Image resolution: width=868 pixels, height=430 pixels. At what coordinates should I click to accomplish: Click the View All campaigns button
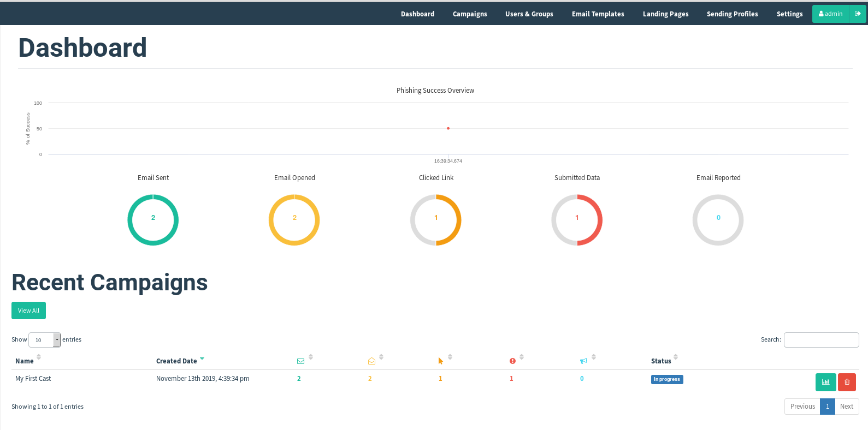[x=28, y=310]
